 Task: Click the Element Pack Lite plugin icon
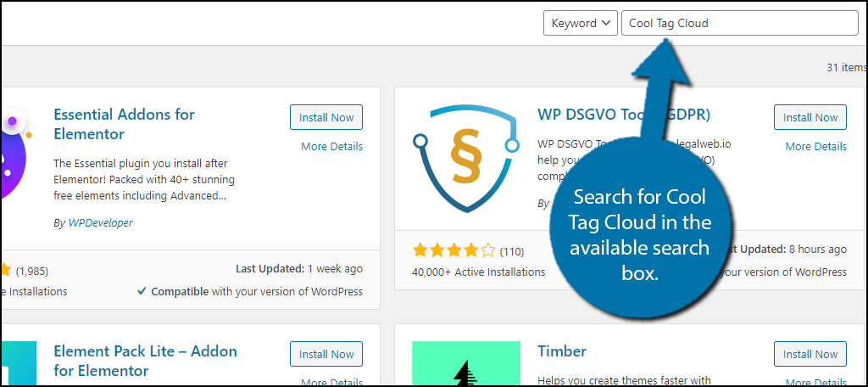tap(19, 363)
